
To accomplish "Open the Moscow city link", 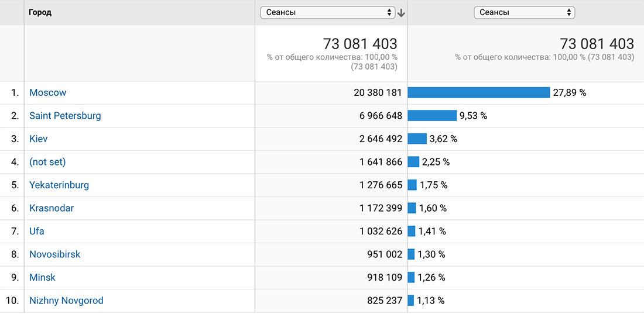I will click(x=47, y=93).
